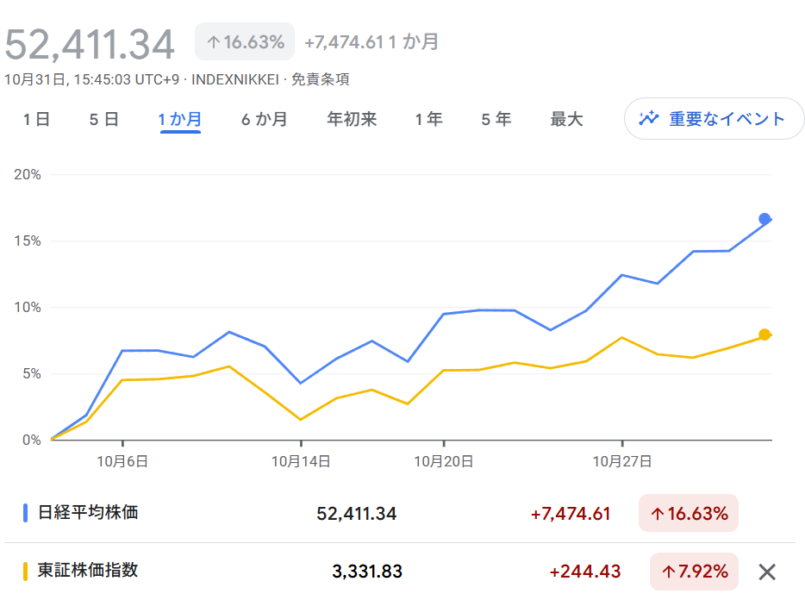The width and height of the screenshot is (805, 600).
Task: Click the 重要なイベント button
Action: coord(714,119)
